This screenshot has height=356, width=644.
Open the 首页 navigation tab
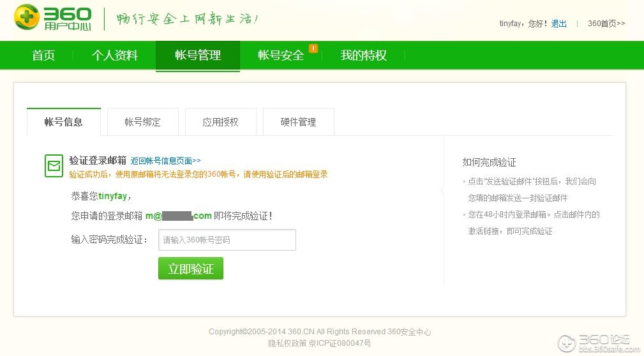pyautogui.click(x=43, y=55)
